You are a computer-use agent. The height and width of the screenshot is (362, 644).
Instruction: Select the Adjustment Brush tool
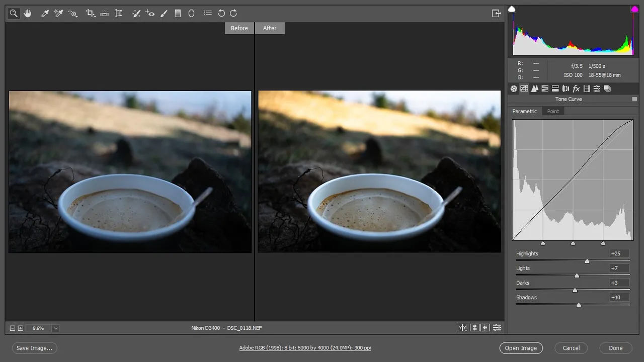click(x=164, y=14)
